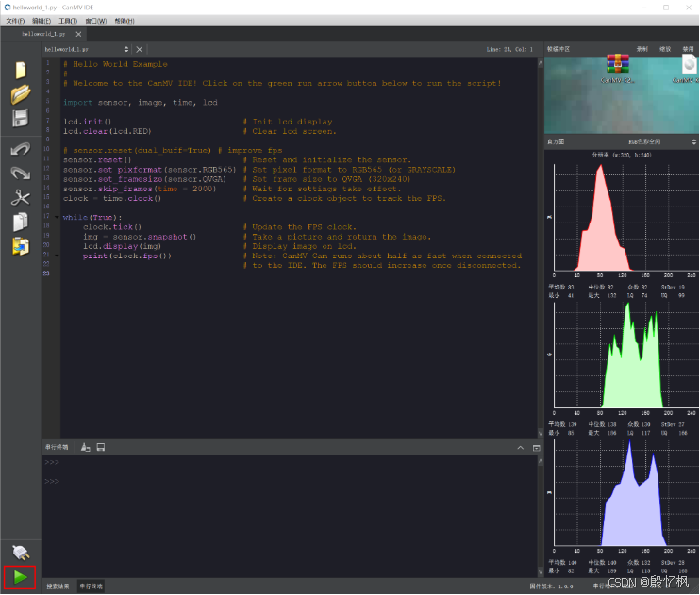Image resolution: width=700 pixels, height=595 pixels.
Task: Open the 帮助(H) menu
Action: click(125, 21)
